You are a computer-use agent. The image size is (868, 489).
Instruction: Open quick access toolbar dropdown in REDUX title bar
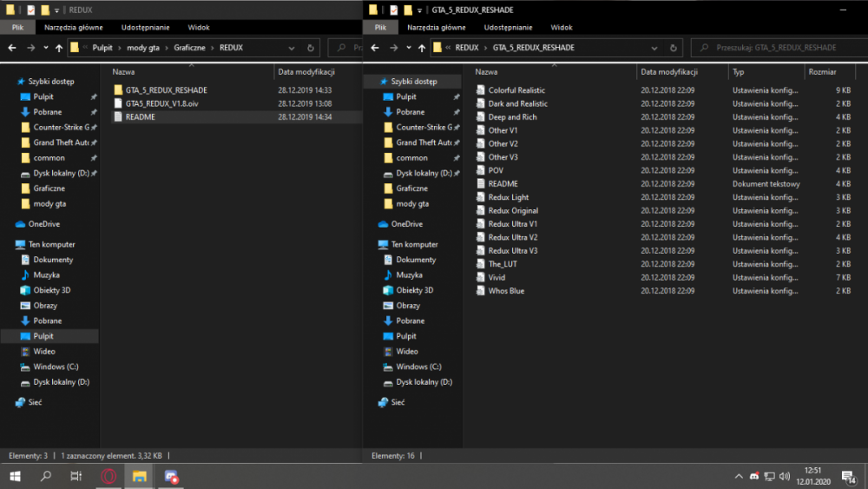pyautogui.click(x=56, y=10)
